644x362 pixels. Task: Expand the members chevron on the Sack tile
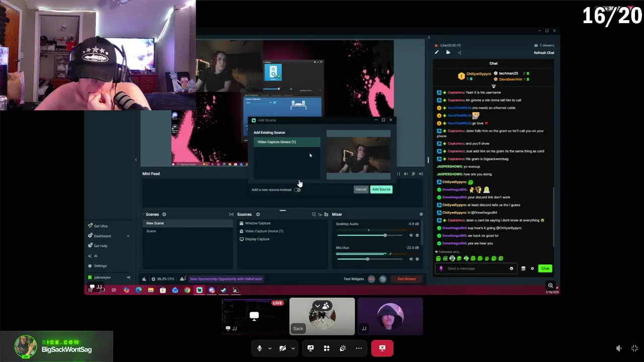pos(317,305)
